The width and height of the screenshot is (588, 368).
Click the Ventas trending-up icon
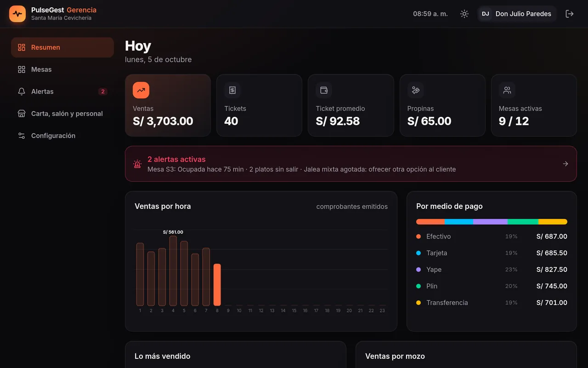pos(141,90)
